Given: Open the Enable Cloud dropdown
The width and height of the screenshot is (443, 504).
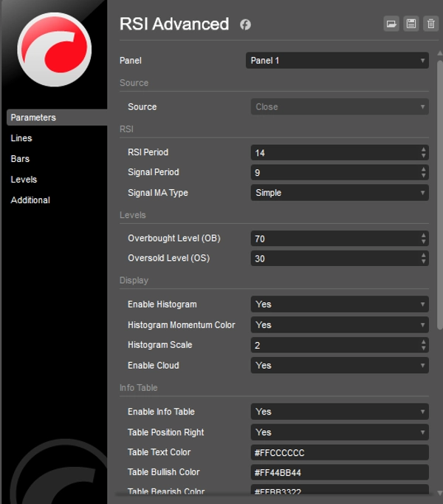Looking at the screenshot, I should (340, 365).
